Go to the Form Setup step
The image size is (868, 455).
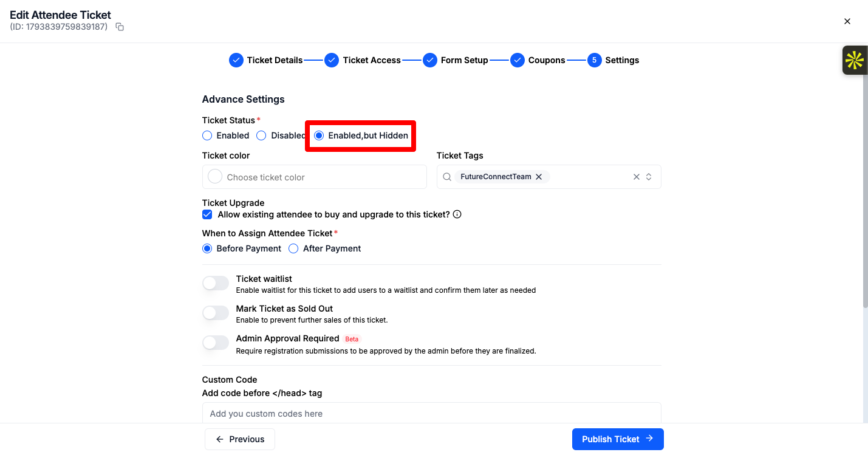[456, 60]
